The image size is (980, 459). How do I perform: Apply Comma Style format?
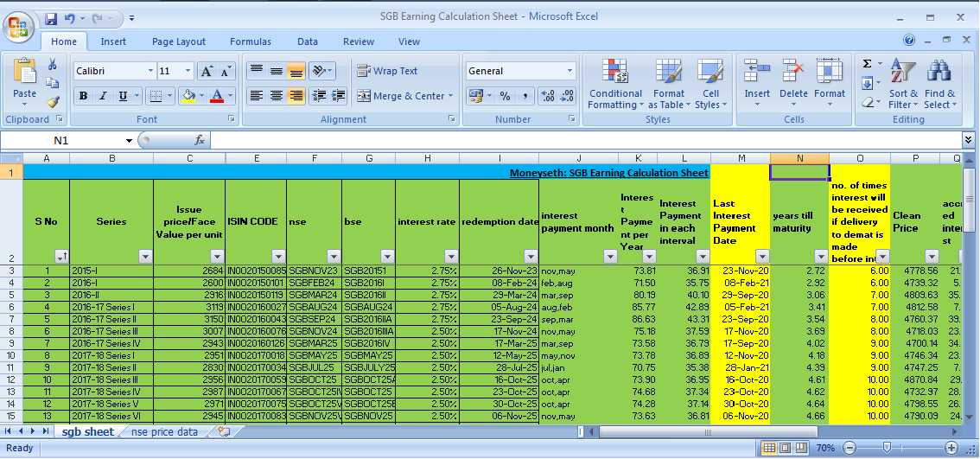525,96
